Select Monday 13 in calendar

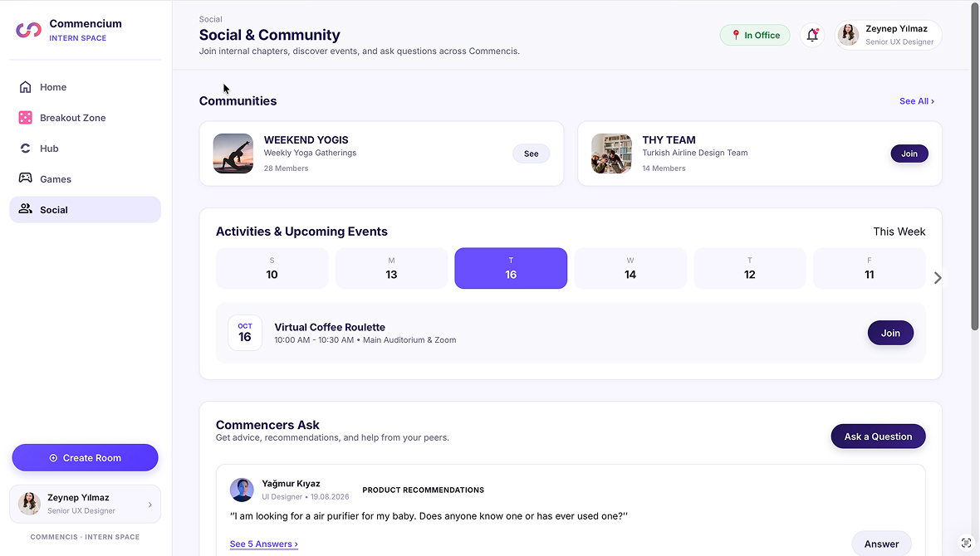pos(391,268)
